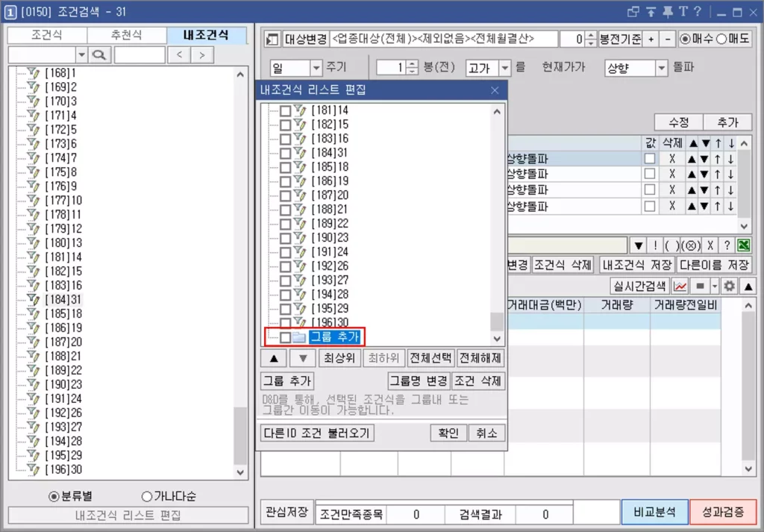This screenshot has width=764, height=532.
Task: Click the 취소 button in edit dialog
Action: pos(486,433)
